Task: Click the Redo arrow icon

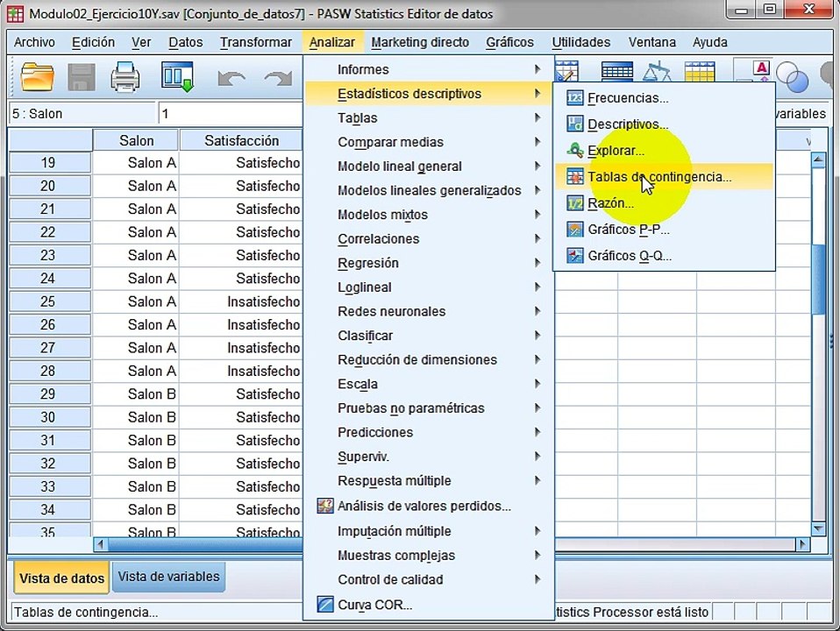Action: point(277,79)
